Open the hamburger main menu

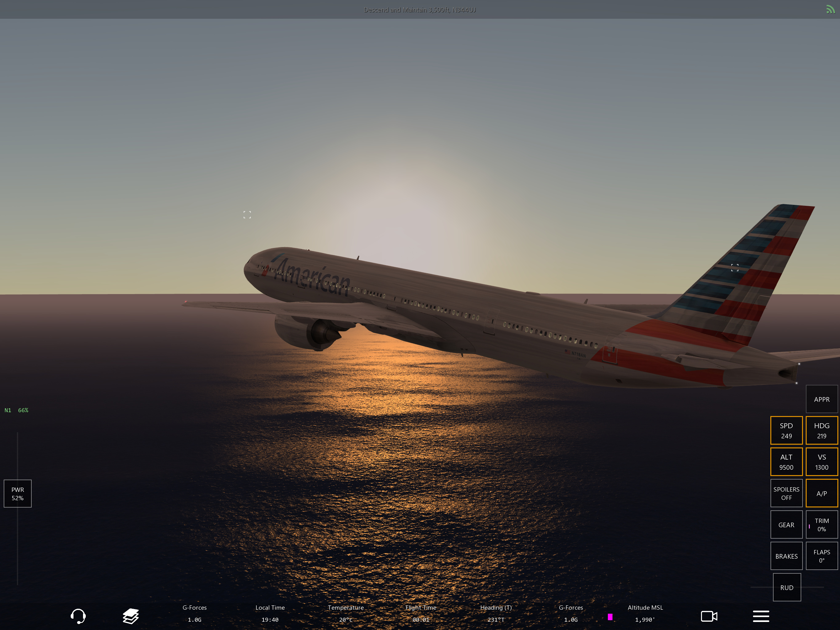761,616
